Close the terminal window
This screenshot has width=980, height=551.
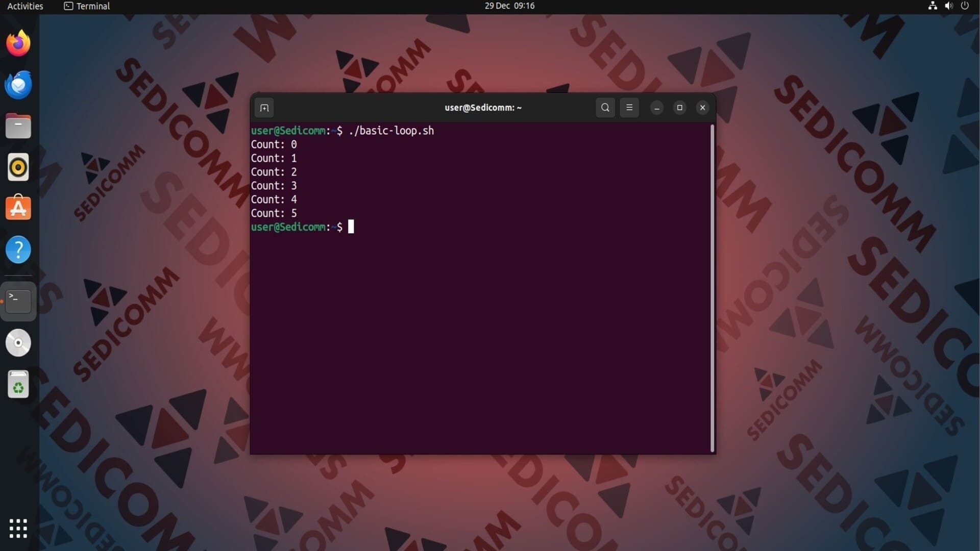pos(702,108)
